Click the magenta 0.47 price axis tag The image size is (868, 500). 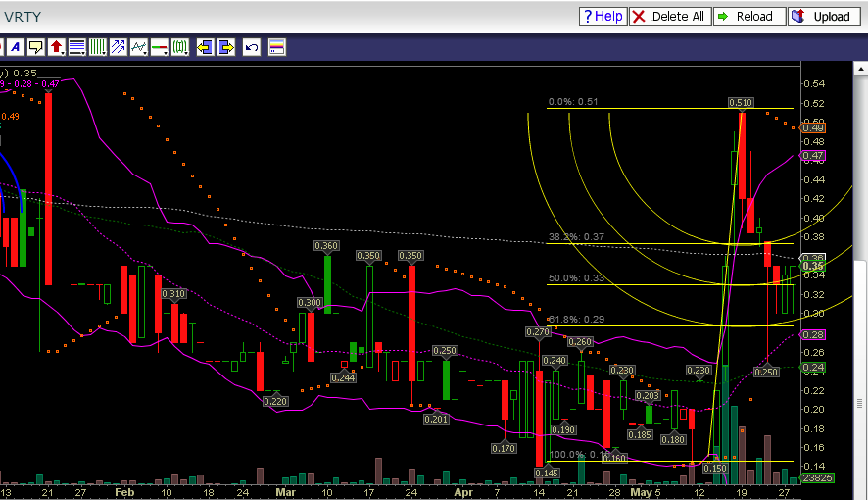813,156
